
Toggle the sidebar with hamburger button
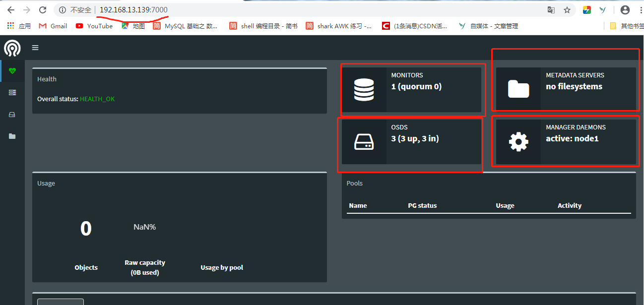[x=35, y=47]
